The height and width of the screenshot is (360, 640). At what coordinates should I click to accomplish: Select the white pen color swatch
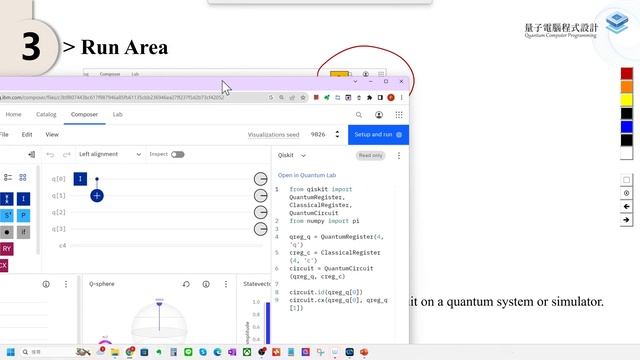click(627, 153)
